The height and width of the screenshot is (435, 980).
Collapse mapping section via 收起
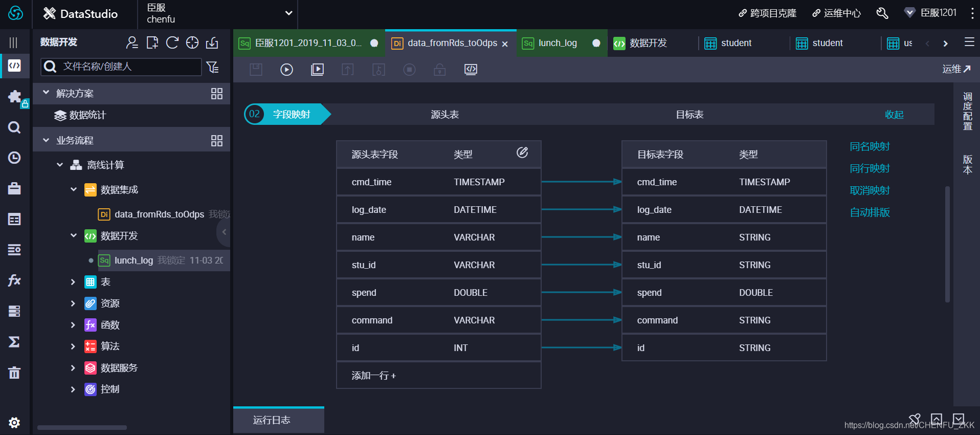click(x=894, y=115)
